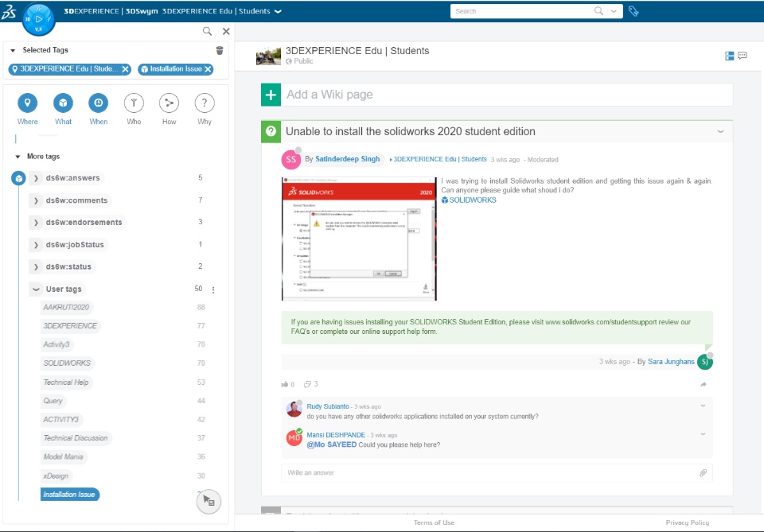Open the SOLIDWORKS installer screenshot thumbnail

pos(359,239)
